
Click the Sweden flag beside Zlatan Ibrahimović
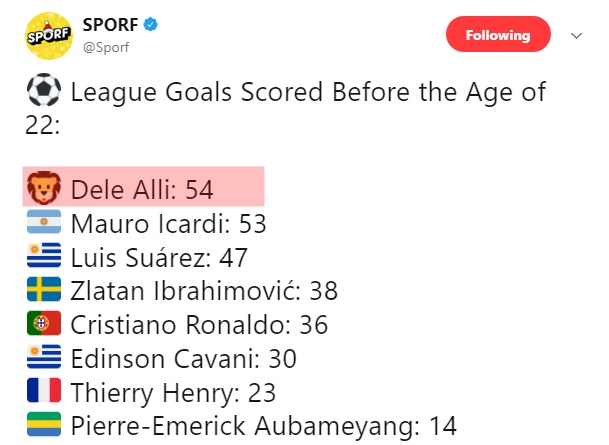point(44,289)
